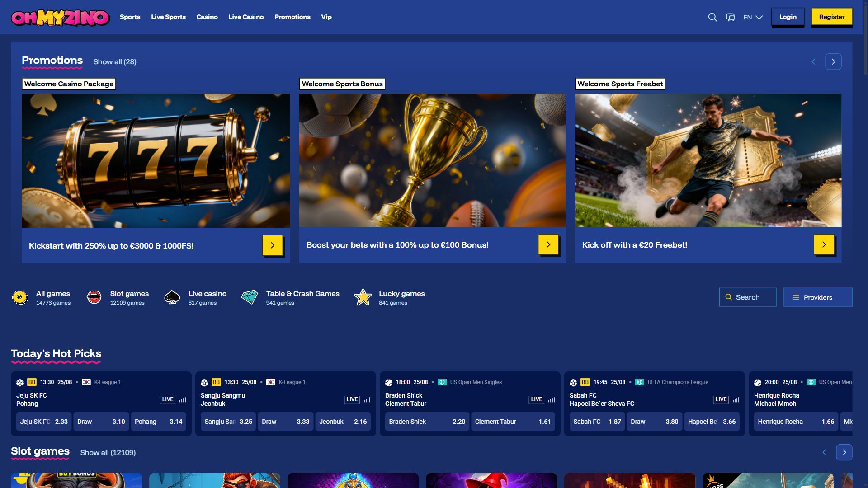Show all 28 promotions

point(115,62)
